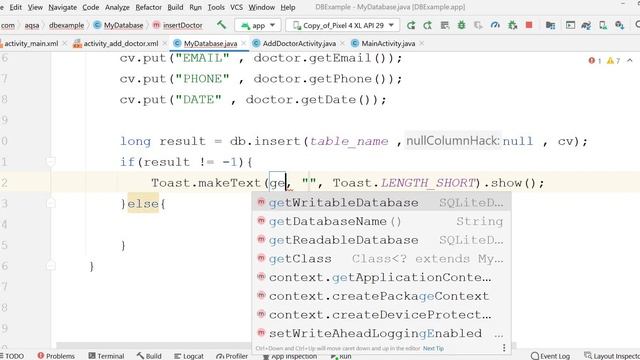Open the Run menu
The image size is (640, 360).
(196, 7)
